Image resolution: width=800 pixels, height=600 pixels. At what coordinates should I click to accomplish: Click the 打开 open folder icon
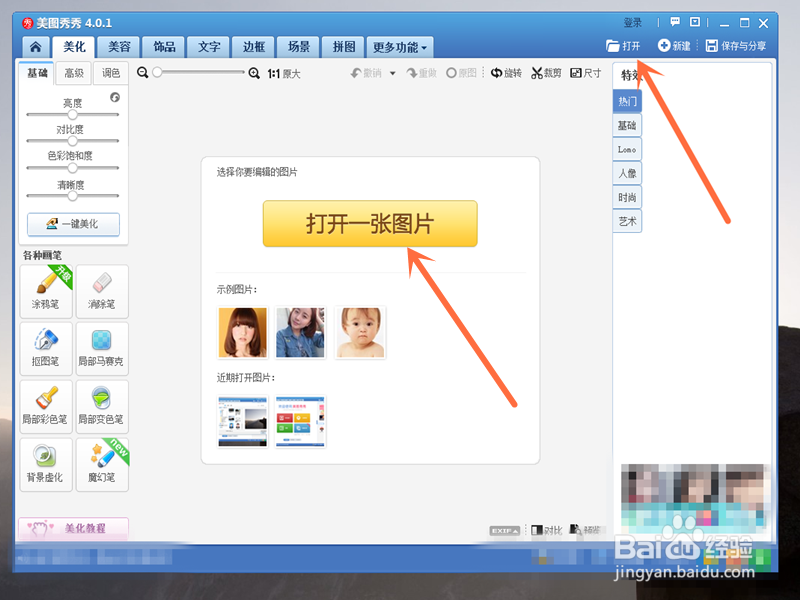(613, 46)
